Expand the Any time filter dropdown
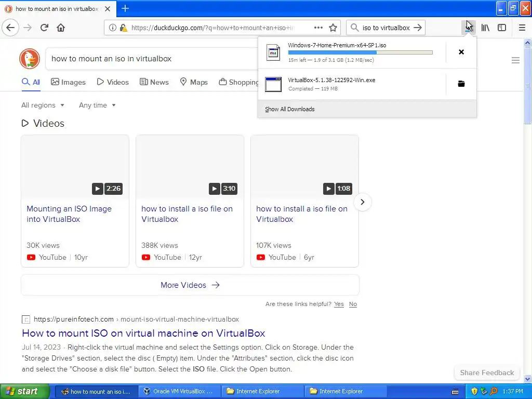Viewport: 532px width, 399px height. coord(97,105)
